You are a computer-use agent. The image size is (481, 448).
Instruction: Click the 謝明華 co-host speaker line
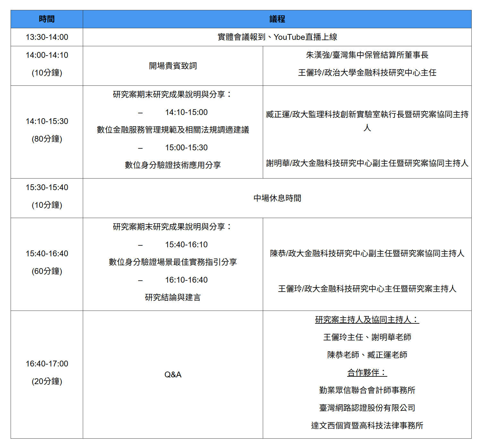[367, 163]
